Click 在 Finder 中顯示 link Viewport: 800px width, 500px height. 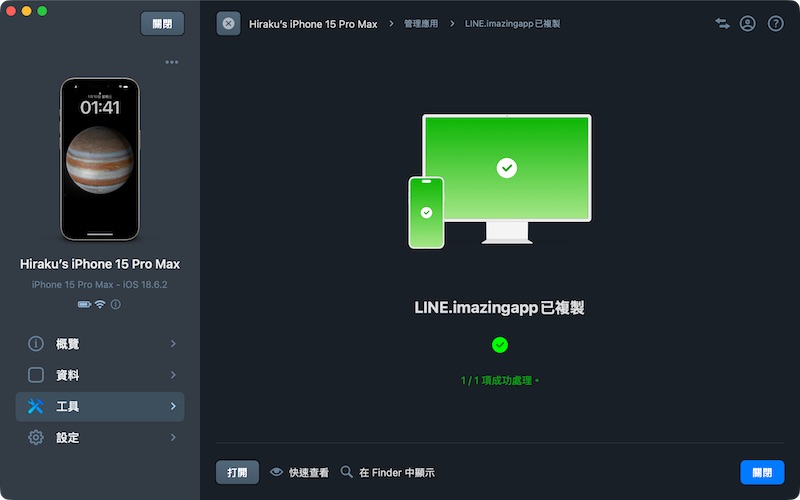tap(396, 472)
